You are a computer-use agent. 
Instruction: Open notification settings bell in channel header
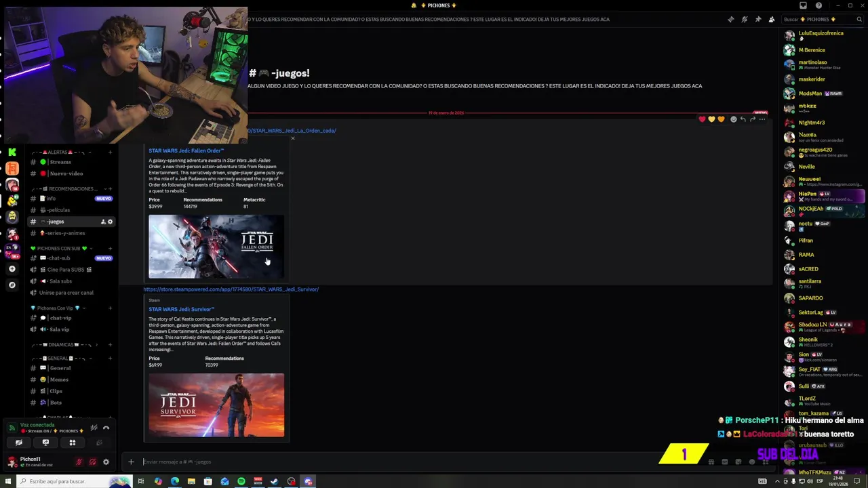pyautogui.click(x=744, y=19)
